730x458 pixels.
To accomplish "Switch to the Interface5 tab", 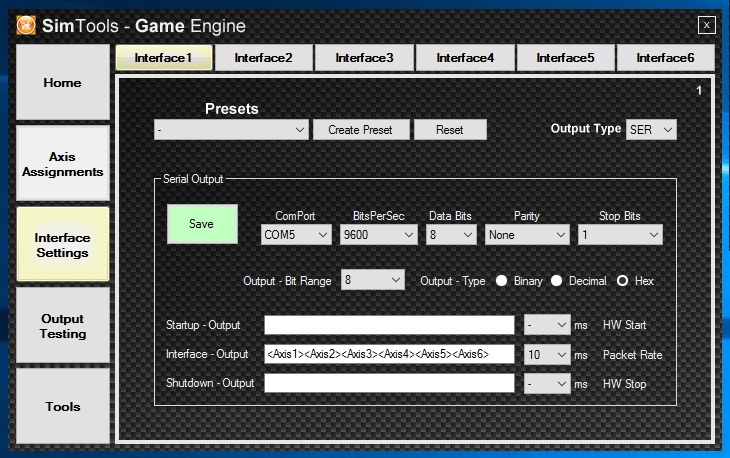I will [566, 58].
